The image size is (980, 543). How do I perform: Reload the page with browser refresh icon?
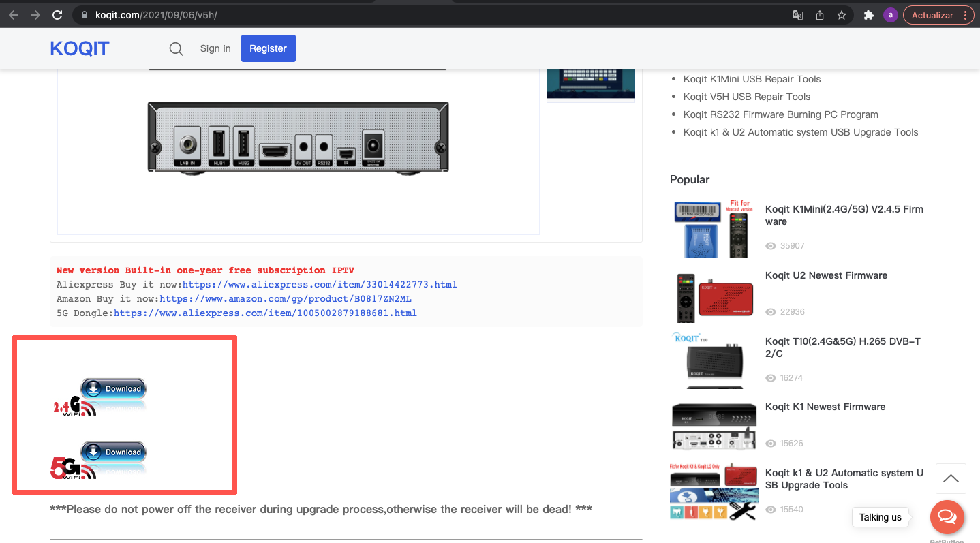click(x=57, y=15)
